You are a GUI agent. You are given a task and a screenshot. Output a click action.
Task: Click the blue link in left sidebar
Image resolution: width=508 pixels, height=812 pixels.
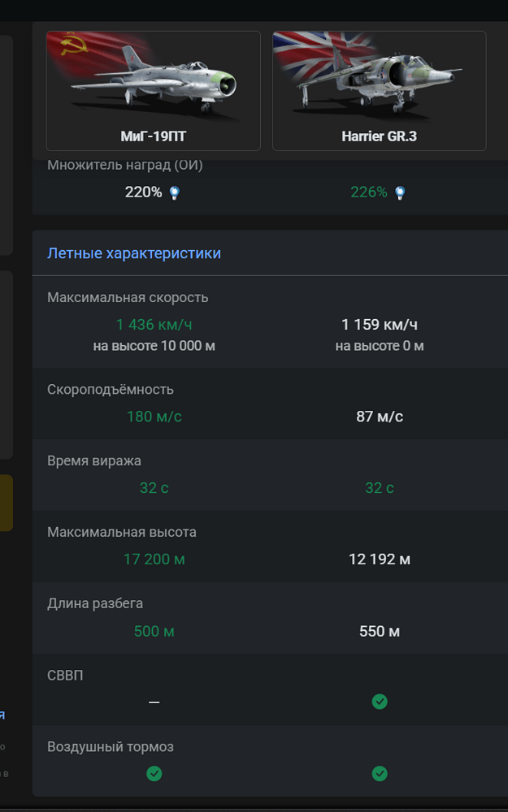pos(2,715)
